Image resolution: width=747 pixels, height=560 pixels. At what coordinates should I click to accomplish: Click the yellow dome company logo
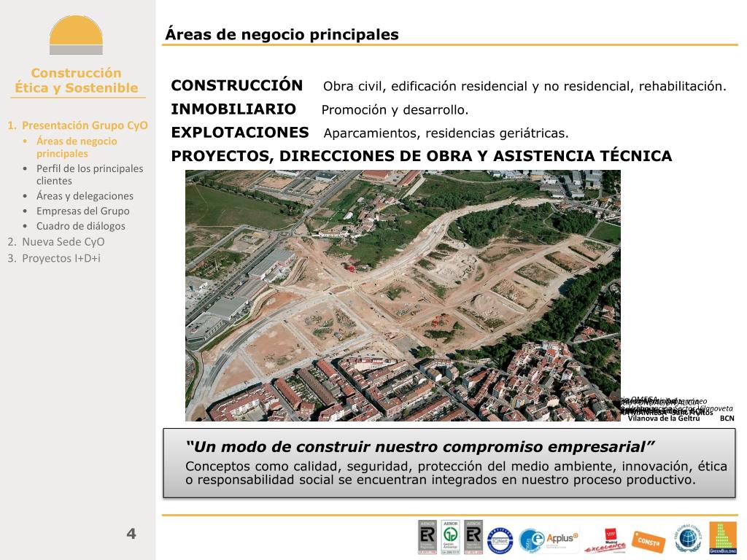click(76, 35)
